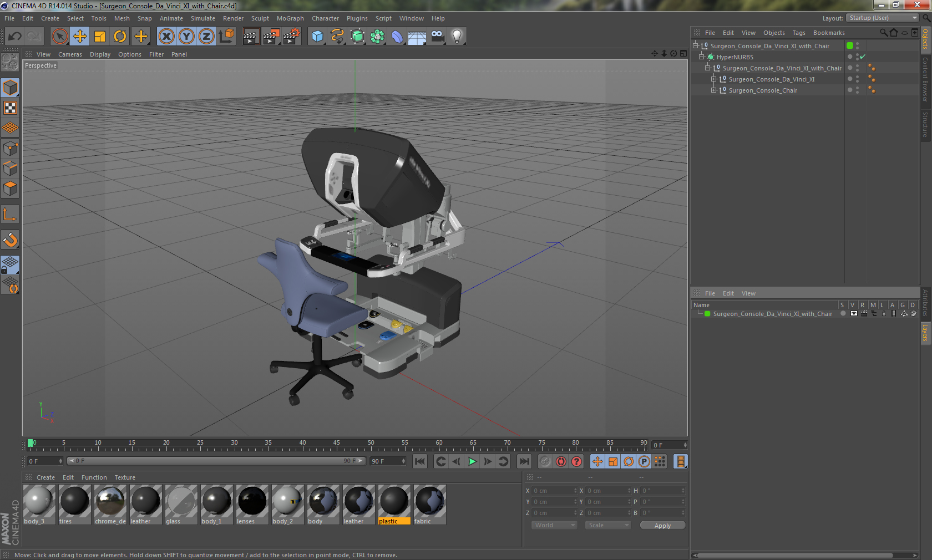Toggle Y axis lock icon
The height and width of the screenshot is (560, 932).
[186, 37]
